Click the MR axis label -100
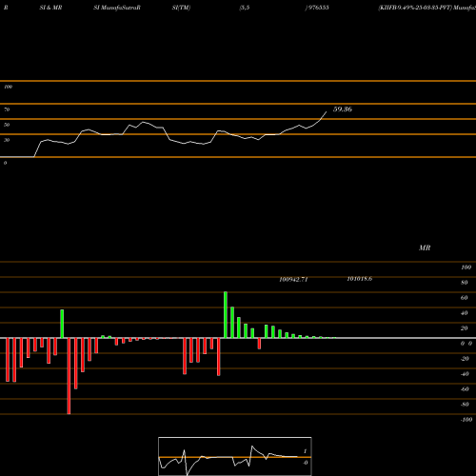 pos(466,420)
